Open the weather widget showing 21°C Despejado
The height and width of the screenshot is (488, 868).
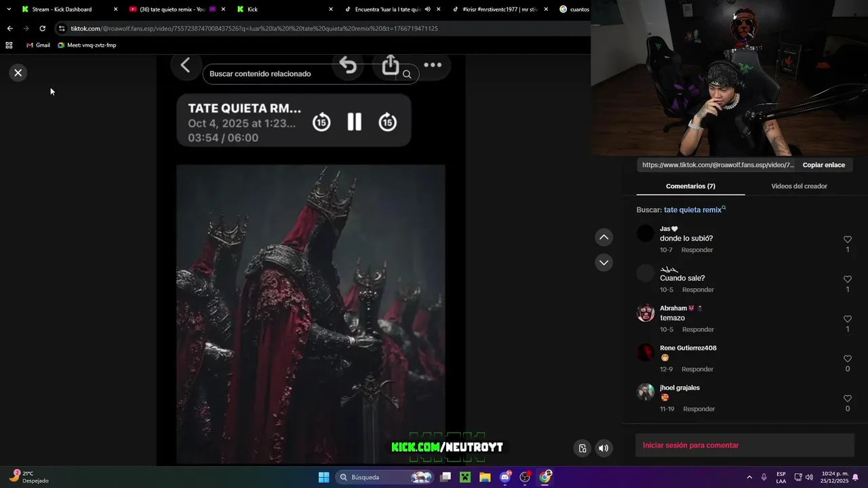[x=28, y=477]
